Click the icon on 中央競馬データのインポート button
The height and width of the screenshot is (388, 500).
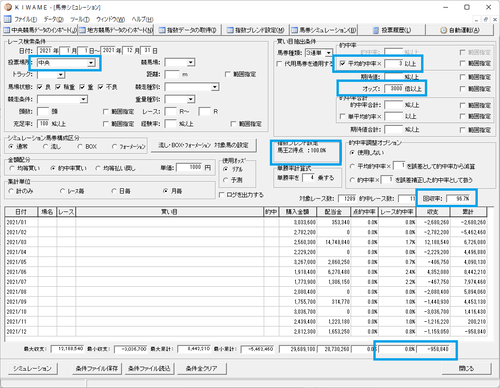tap(7, 30)
